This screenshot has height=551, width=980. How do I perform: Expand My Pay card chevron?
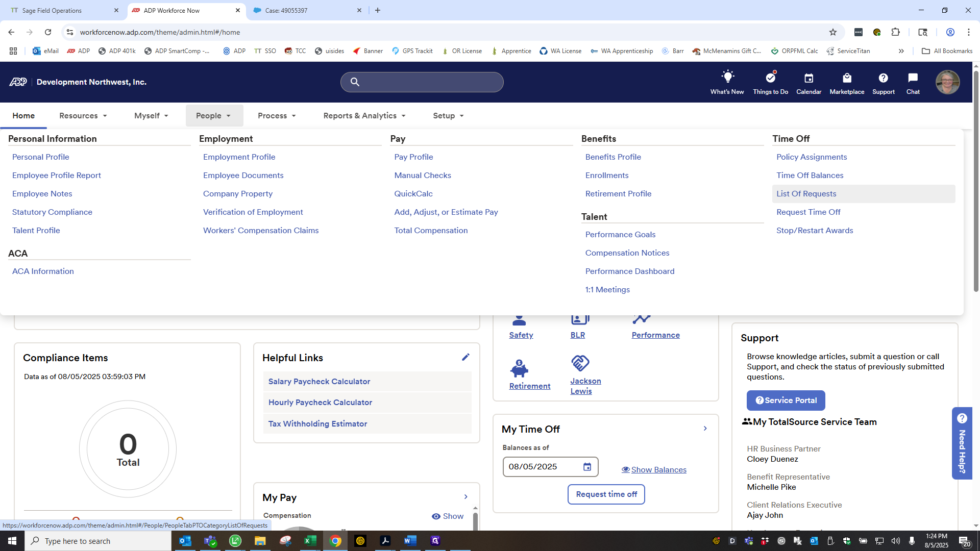466,497
